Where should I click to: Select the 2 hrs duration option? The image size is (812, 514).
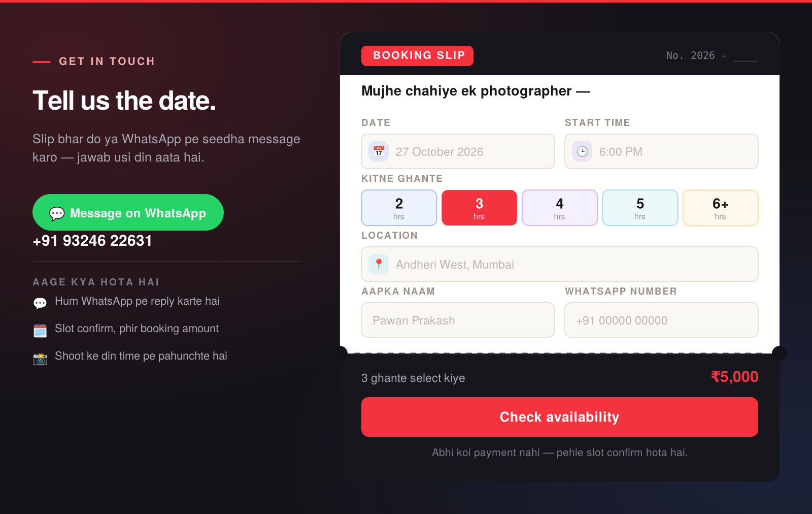(x=399, y=208)
